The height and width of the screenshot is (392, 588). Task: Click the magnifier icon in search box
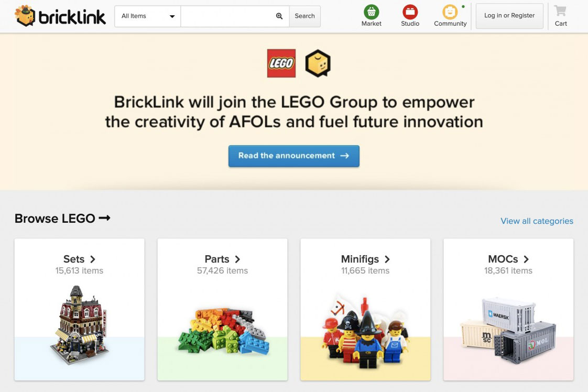[x=279, y=16]
